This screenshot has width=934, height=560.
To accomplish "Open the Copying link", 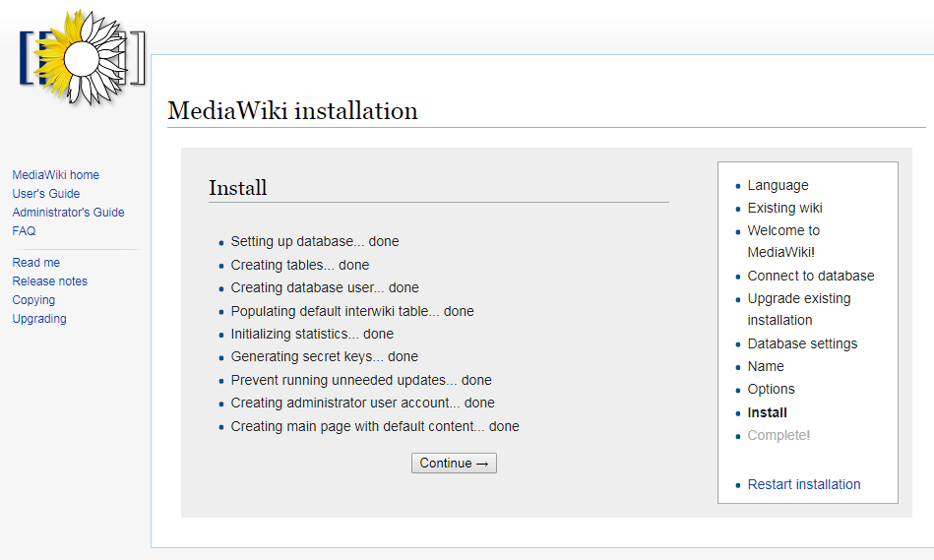I will coord(33,299).
